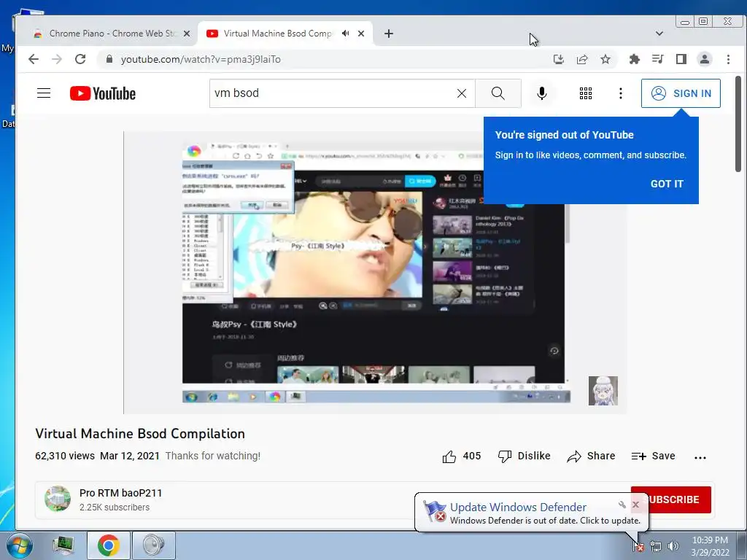Toggle the Chrome side panel icon
This screenshot has width=747, height=560.
click(x=681, y=59)
